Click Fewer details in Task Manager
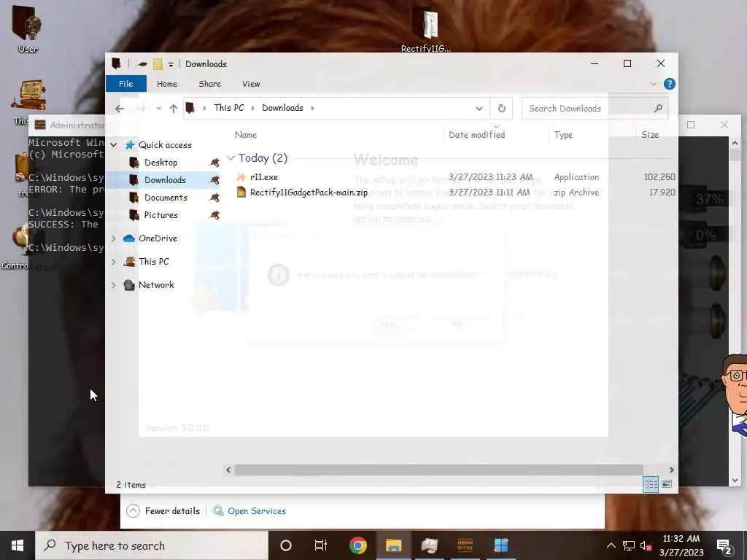747x560 pixels. click(163, 511)
